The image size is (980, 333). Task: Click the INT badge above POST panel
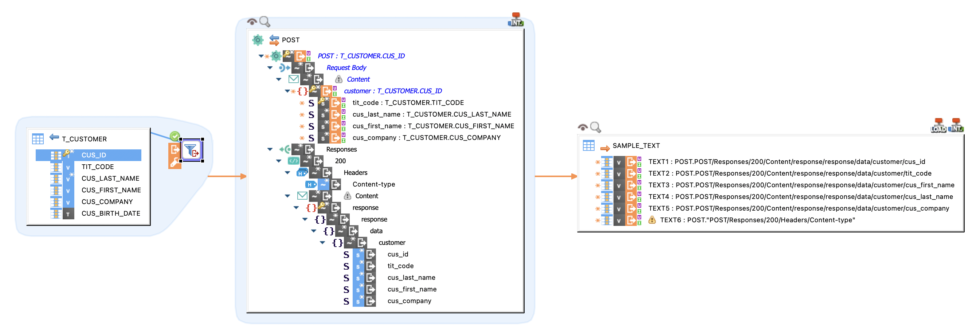(x=516, y=20)
